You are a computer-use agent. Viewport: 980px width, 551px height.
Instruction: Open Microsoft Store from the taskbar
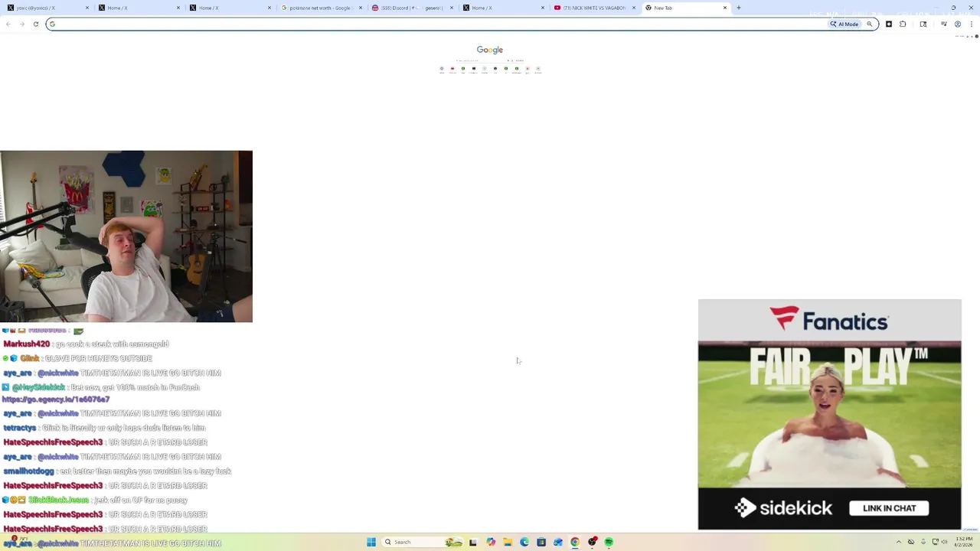pos(541,542)
